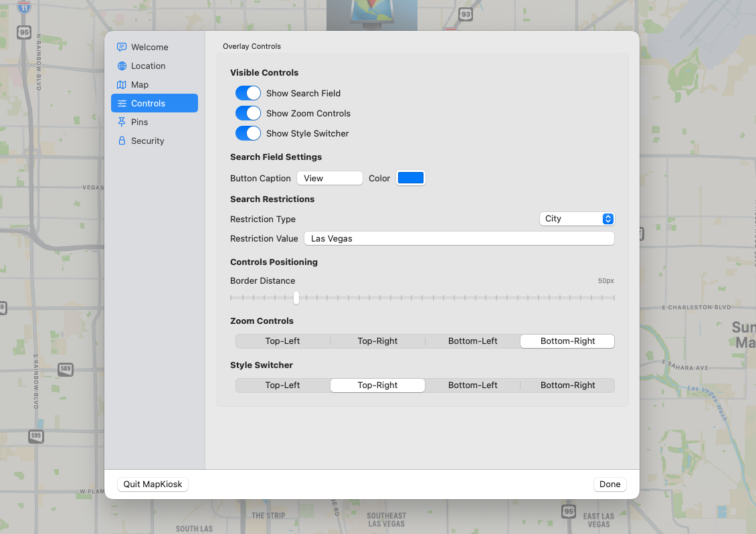Set Zoom Controls position to Top-Left

click(x=282, y=341)
